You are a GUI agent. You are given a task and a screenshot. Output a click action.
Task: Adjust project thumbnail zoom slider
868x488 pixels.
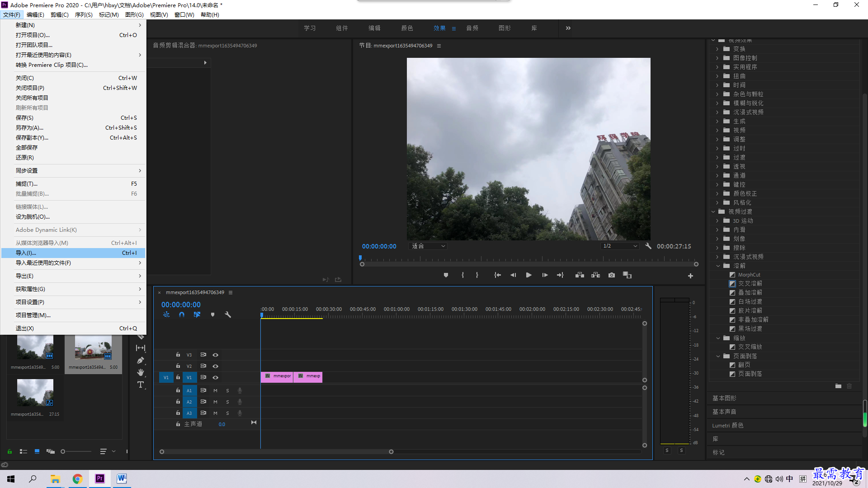(63, 451)
